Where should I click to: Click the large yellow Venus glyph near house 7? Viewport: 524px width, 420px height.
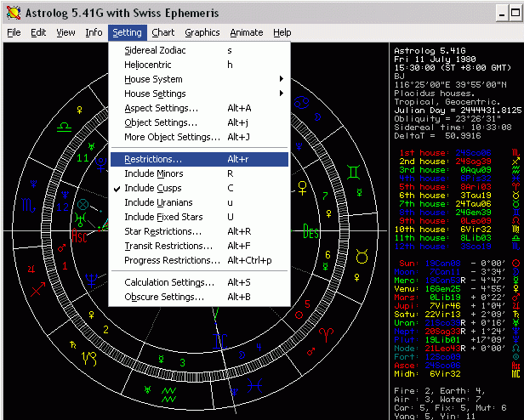[303, 188]
